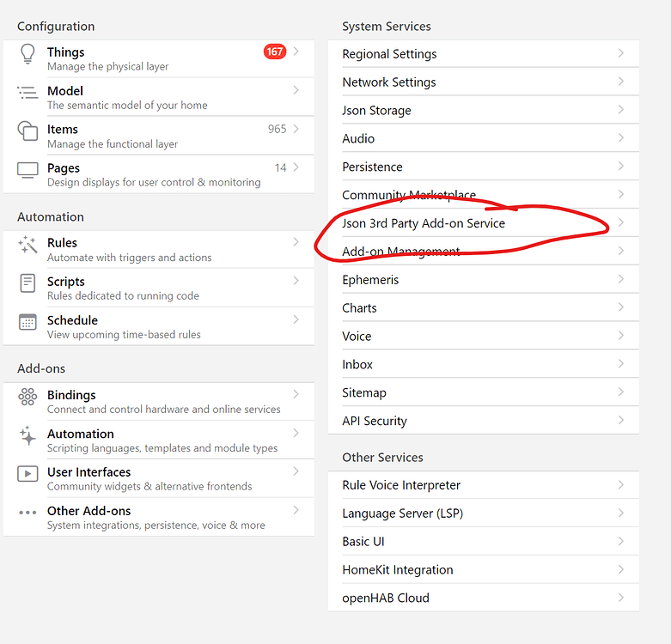Image resolution: width=671 pixels, height=644 pixels.
Task: Click the User Interfaces play icon
Action: pyautogui.click(x=27, y=474)
